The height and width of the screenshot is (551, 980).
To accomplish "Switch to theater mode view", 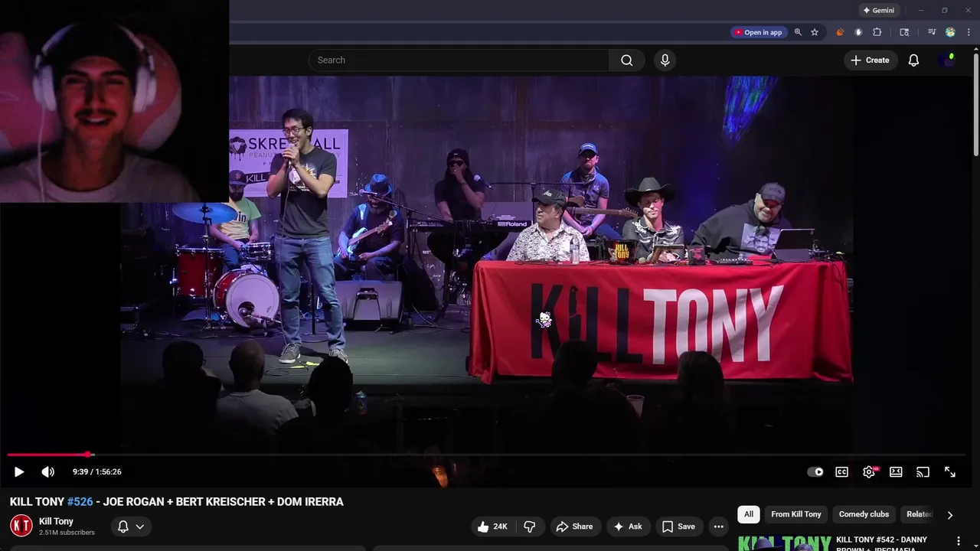I will 896,472.
